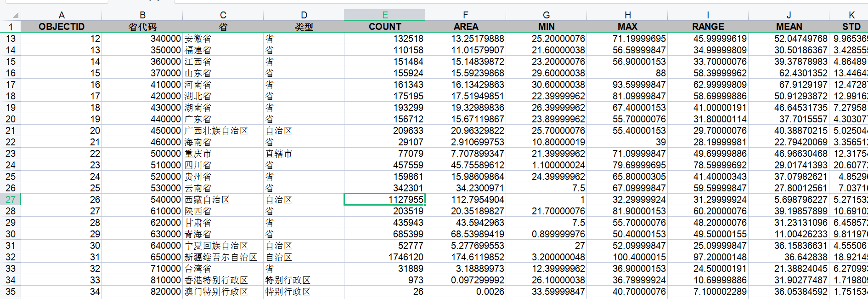Select MEAN cell with value 67.9129197
This screenshot has height=299, width=868.
(x=789, y=85)
